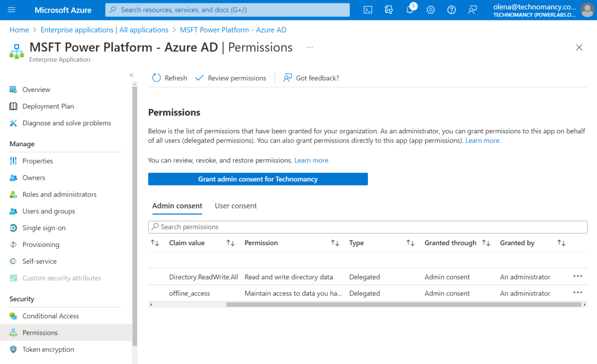Open the more options ellipsis next to title

310,47
